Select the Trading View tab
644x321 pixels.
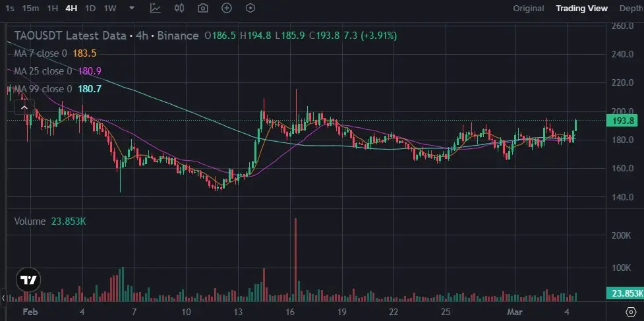pos(581,8)
